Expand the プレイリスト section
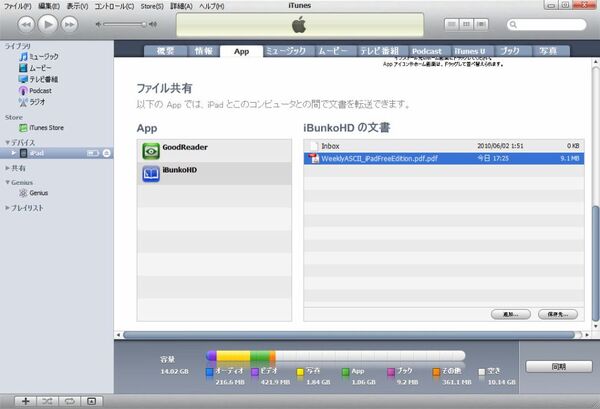Screen dimensions: 600x409 pyautogui.click(x=7, y=208)
